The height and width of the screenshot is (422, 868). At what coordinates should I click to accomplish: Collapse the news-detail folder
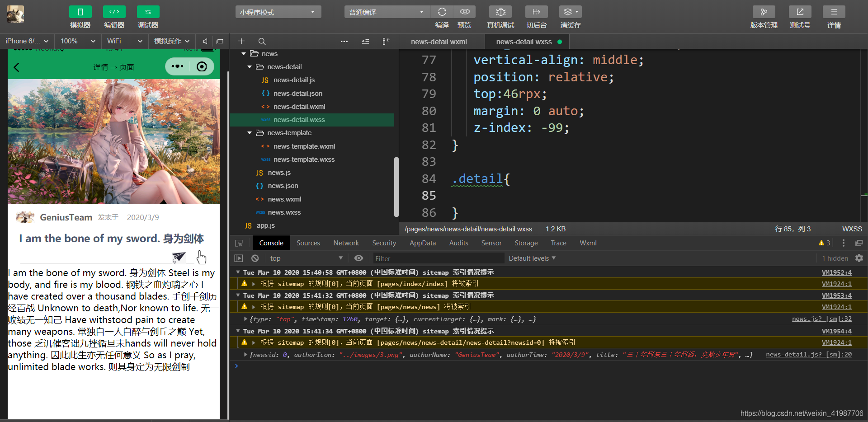tap(249, 67)
